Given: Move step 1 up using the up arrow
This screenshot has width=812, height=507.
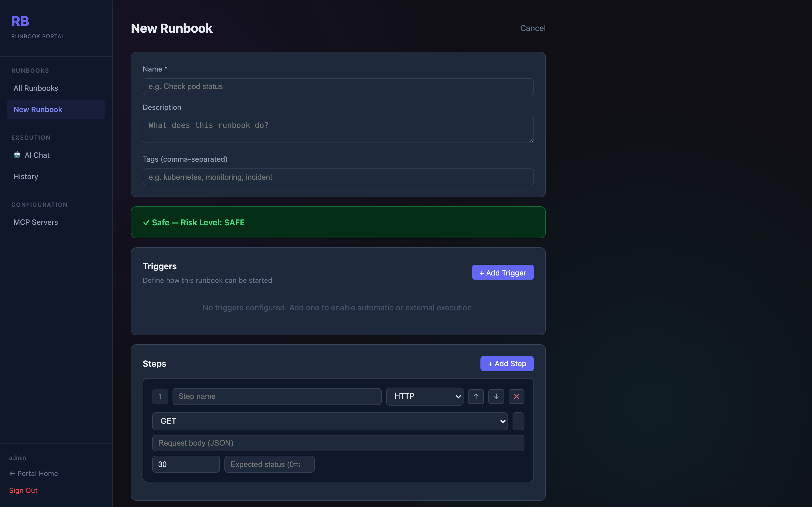Looking at the screenshot, I should point(476,396).
